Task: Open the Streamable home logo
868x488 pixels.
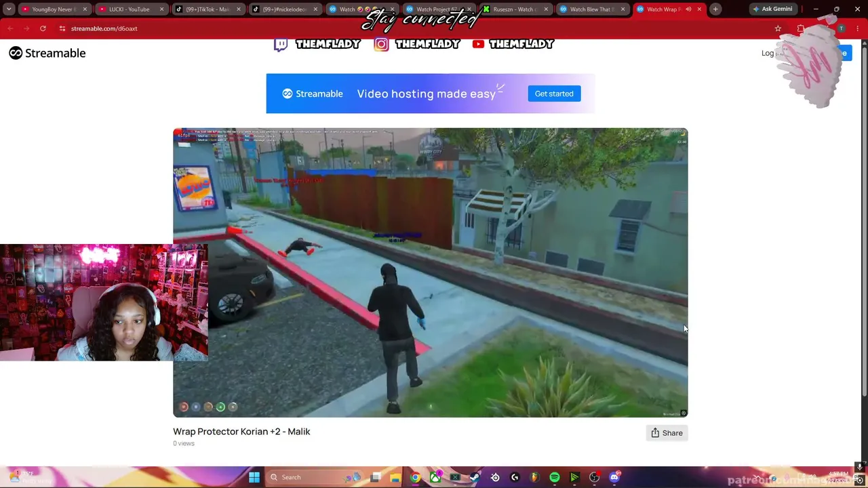Action: (x=47, y=53)
